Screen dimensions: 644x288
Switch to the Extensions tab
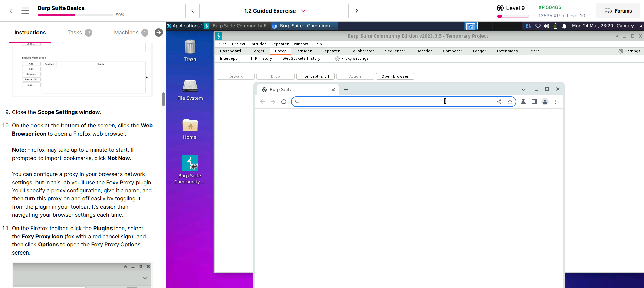[507, 51]
